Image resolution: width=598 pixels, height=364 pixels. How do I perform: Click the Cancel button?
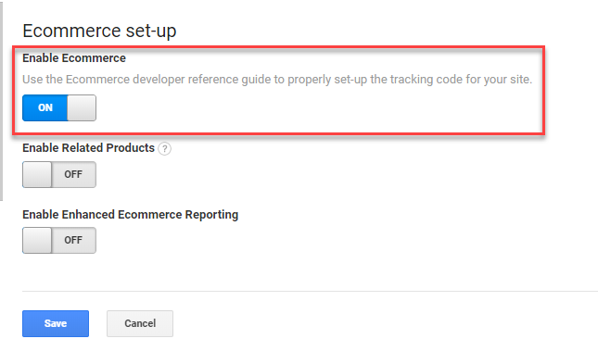pyautogui.click(x=140, y=323)
